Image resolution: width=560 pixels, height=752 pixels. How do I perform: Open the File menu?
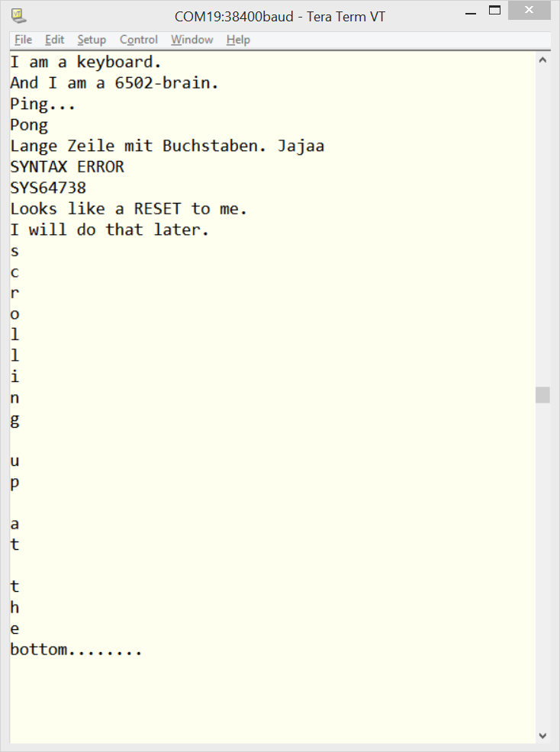[x=23, y=40]
